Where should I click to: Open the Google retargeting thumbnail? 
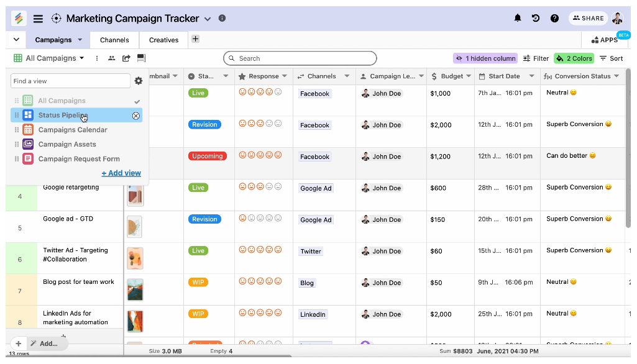tap(135, 196)
